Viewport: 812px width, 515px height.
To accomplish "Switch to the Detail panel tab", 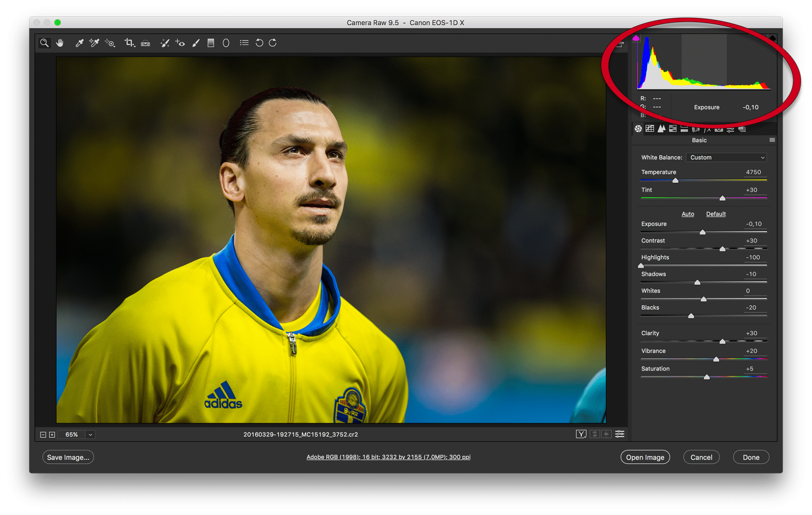I will pos(661,129).
